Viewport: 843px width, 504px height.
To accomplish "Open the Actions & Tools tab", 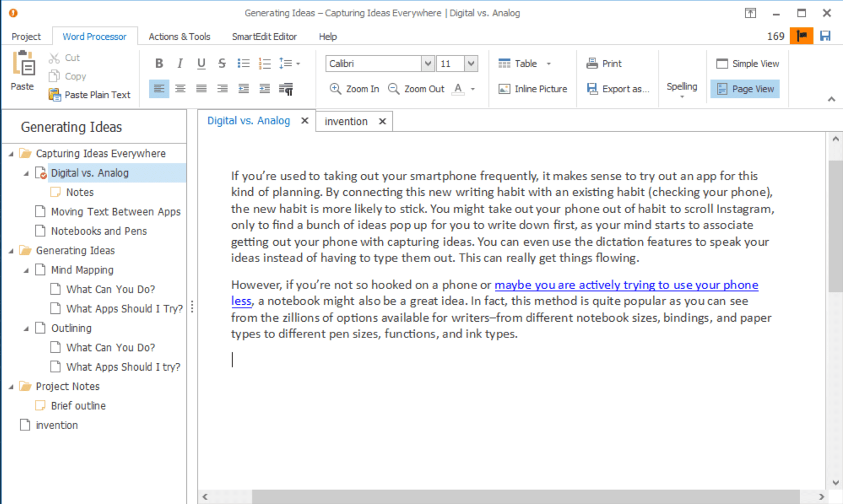I will point(180,37).
